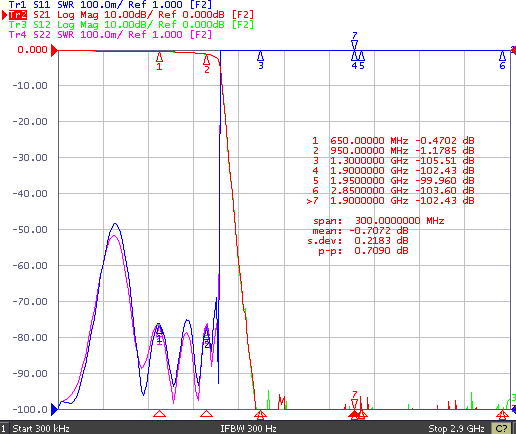
Task: Click red marker 2 on S21 trace
Action: [207, 64]
